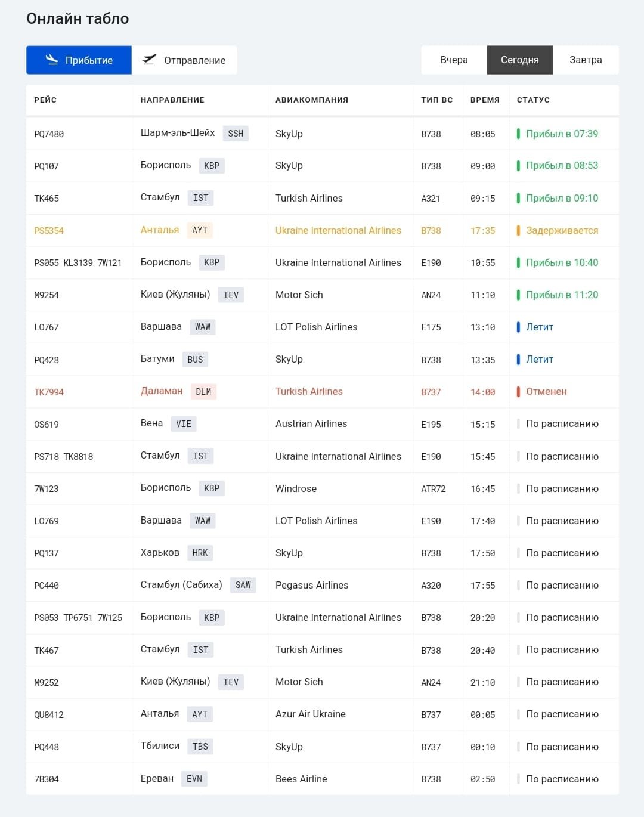Show tomorrow's flights with Завтра

tap(586, 60)
